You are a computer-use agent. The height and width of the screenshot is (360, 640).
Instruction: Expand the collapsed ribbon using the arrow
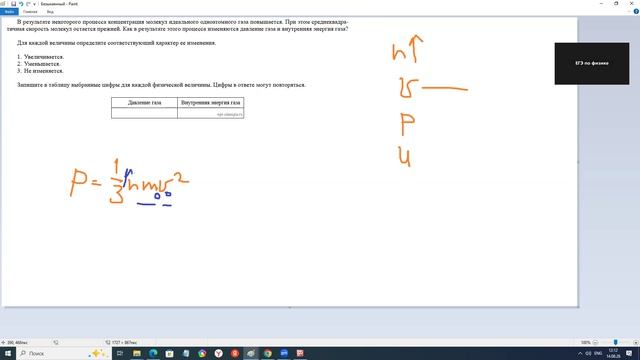click(x=629, y=11)
